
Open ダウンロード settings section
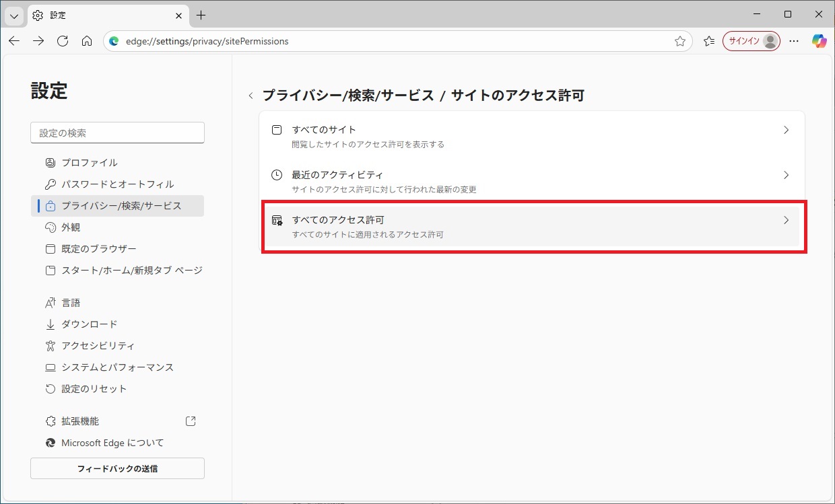pyautogui.click(x=89, y=324)
